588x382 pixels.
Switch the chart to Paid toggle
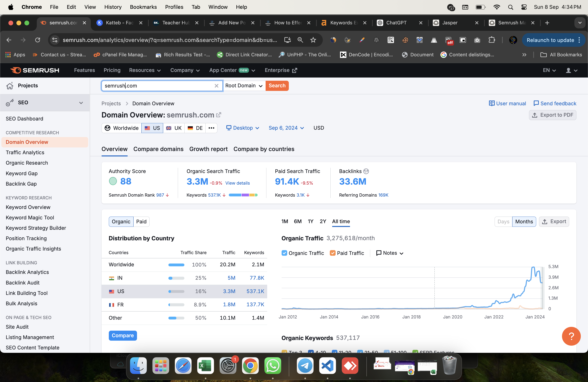[x=141, y=222]
